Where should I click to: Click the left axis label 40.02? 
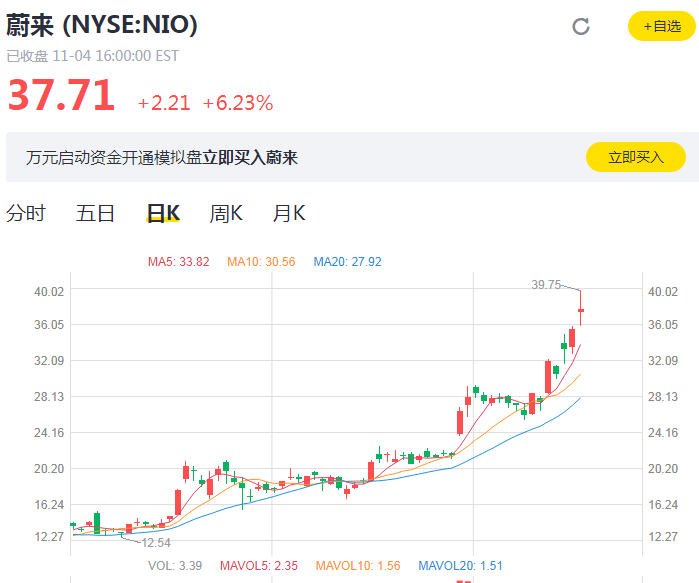(x=49, y=292)
